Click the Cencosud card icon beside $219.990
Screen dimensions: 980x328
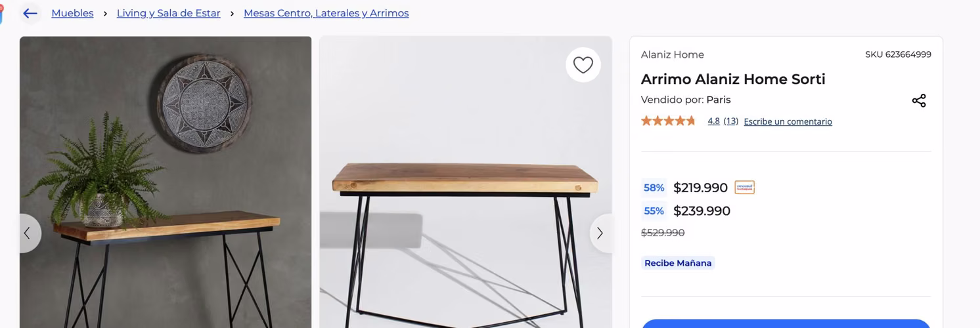744,188
